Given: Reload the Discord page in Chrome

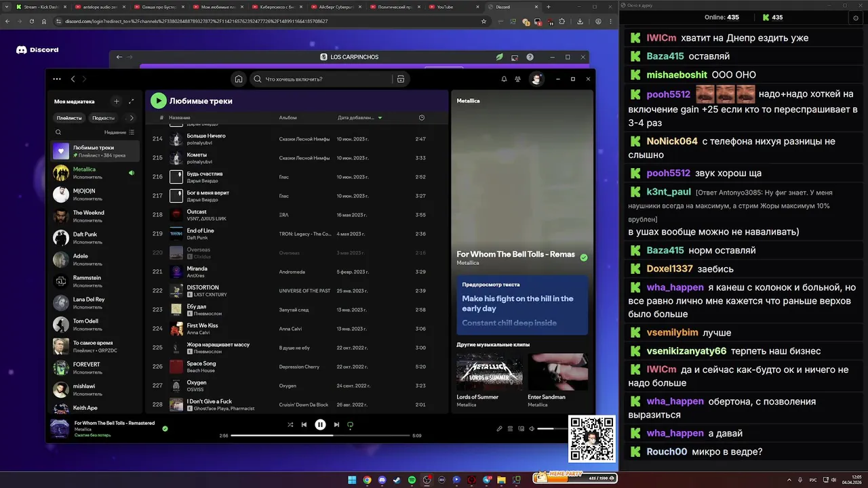Looking at the screenshot, I should click(31, 21).
